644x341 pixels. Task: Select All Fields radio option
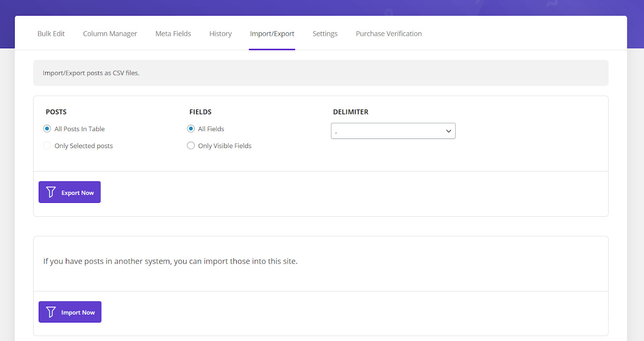[191, 129]
